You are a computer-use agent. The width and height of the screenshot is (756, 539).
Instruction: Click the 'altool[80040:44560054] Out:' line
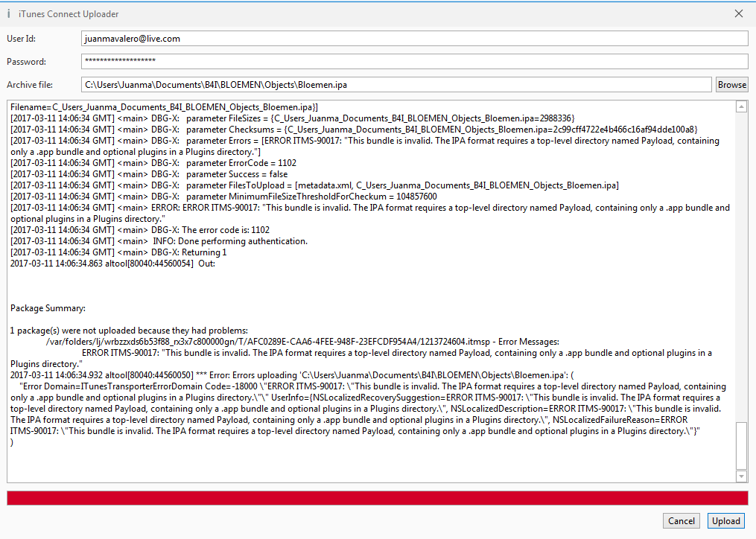[x=112, y=264]
